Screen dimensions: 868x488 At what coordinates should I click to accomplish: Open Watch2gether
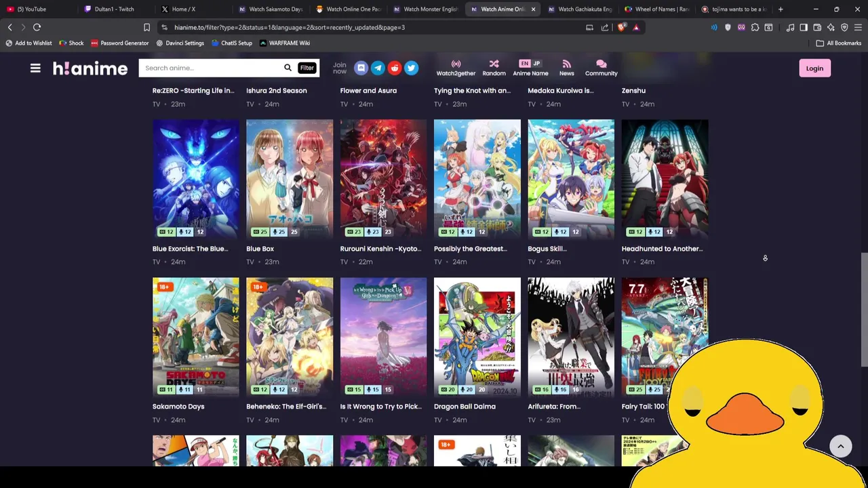pyautogui.click(x=456, y=68)
